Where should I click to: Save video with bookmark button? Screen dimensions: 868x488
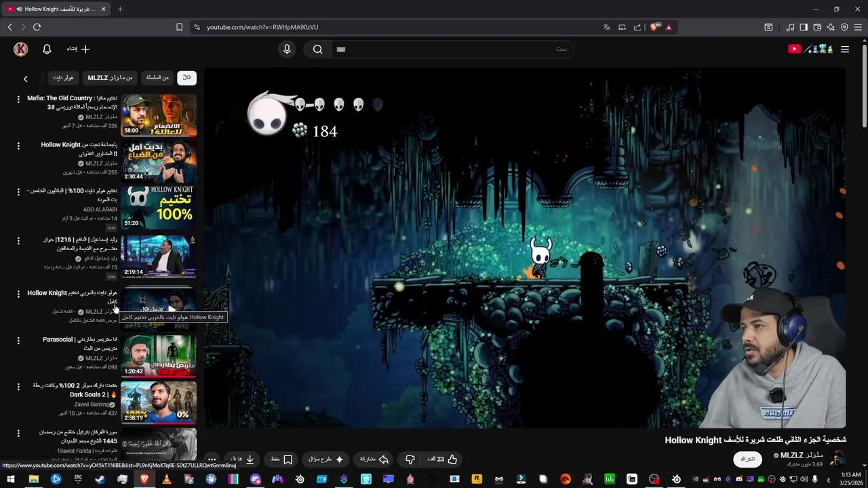(281, 459)
